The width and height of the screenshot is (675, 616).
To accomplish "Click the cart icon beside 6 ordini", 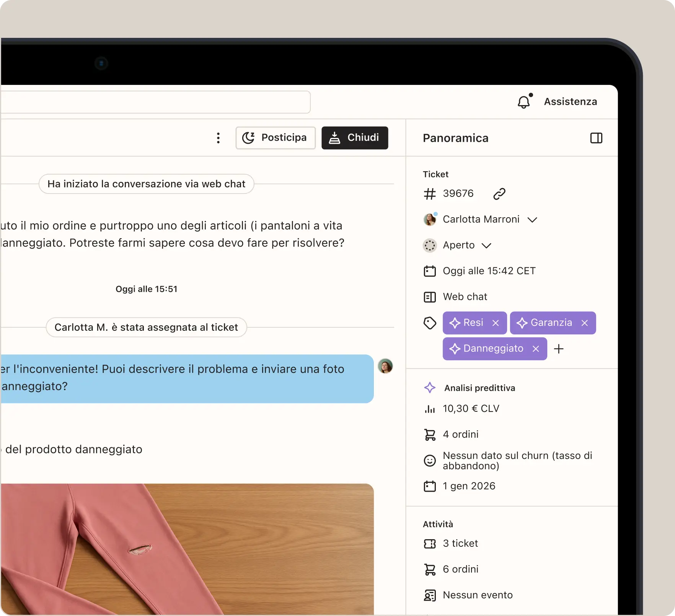I will click(x=430, y=570).
